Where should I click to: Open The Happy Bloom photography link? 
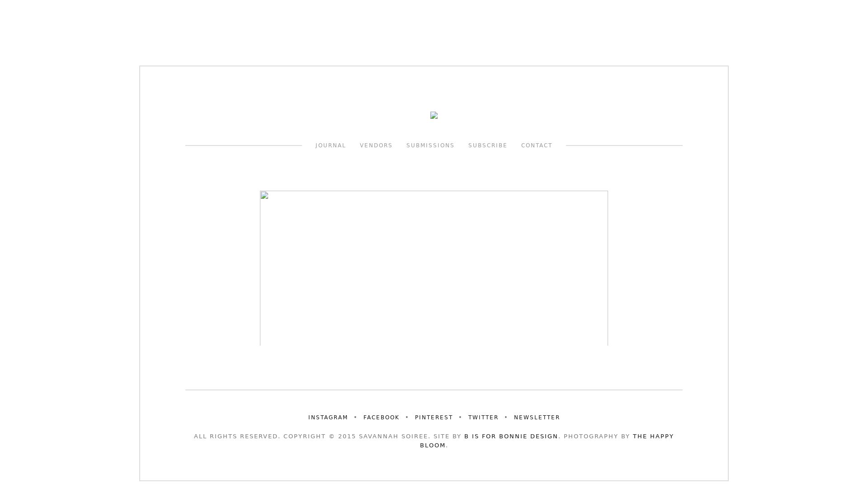[653, 436]
